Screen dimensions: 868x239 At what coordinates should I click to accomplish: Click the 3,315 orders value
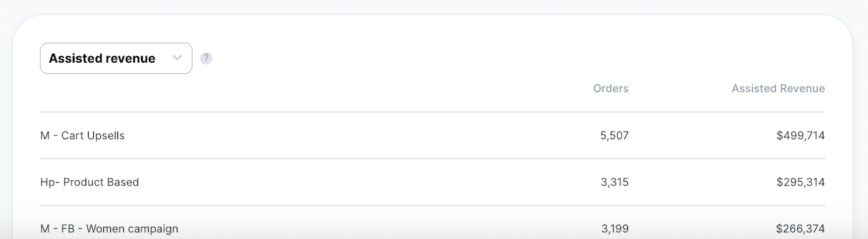coord(615,182)
